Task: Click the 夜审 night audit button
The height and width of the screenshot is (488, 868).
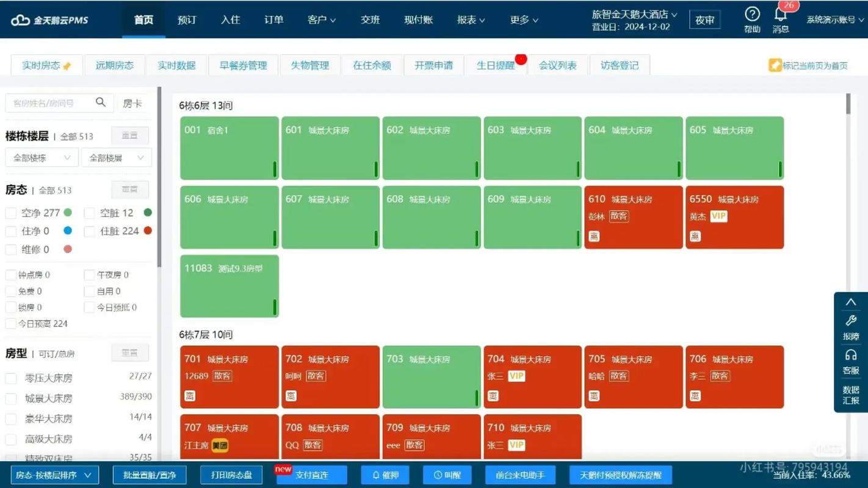Action: 705,20
